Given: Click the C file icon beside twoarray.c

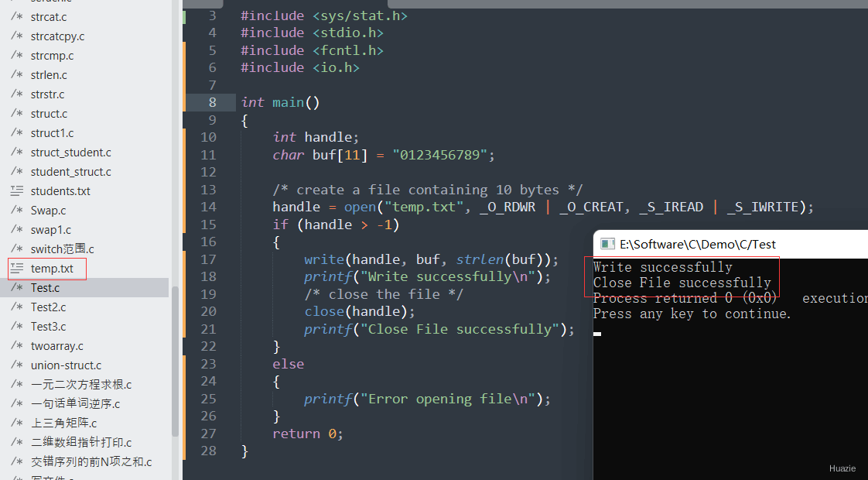Looking at the screenshot, I should coord(16,346).
